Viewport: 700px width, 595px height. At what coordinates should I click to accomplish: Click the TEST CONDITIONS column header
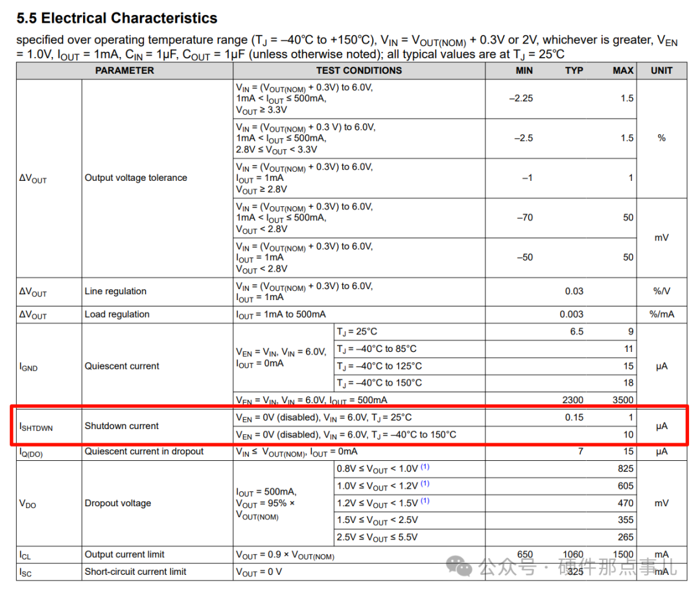point(359,71)
